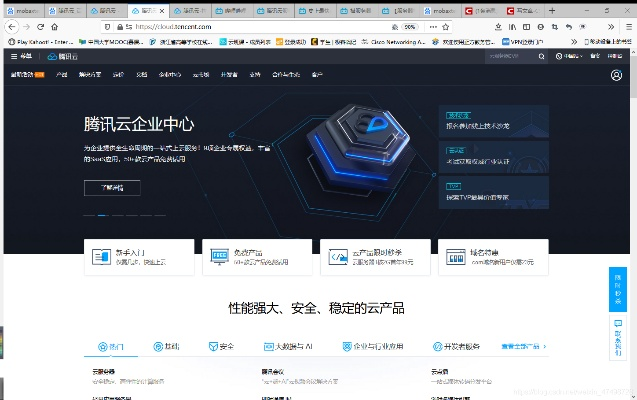Screen dimensions: 637x400
Task: Click the screenshot crop icon in toolbar
Action: click(x=555, y=27)
